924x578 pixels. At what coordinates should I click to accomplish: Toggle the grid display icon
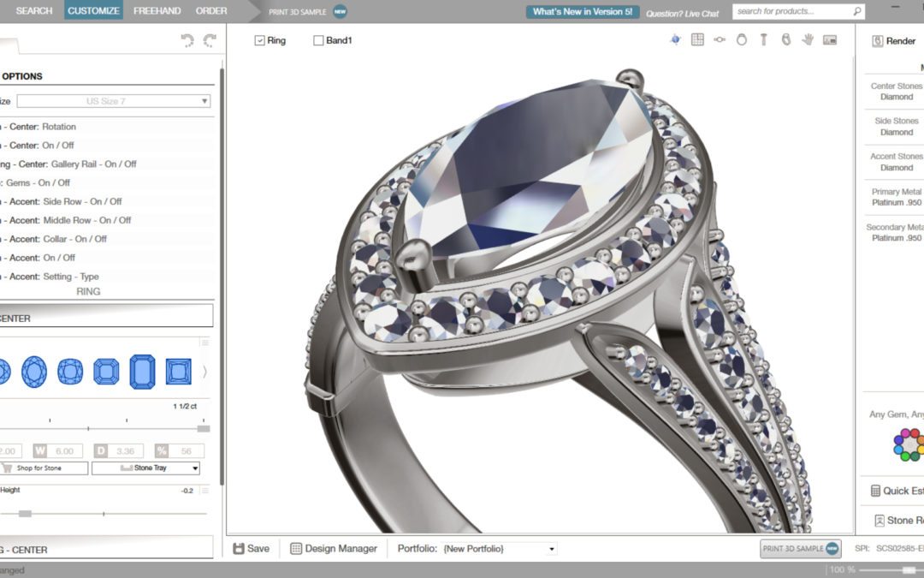(698, 39)
